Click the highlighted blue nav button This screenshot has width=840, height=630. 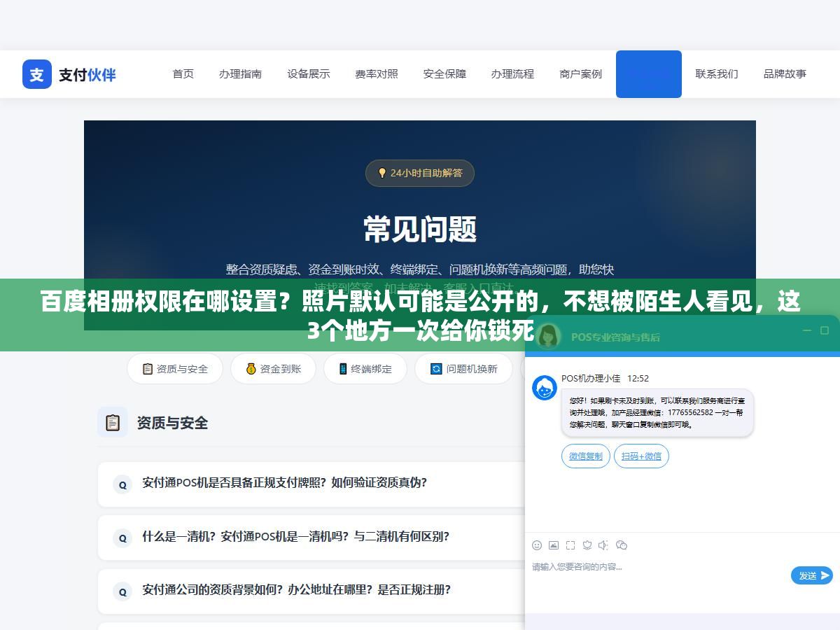click(x=649, y=74)
